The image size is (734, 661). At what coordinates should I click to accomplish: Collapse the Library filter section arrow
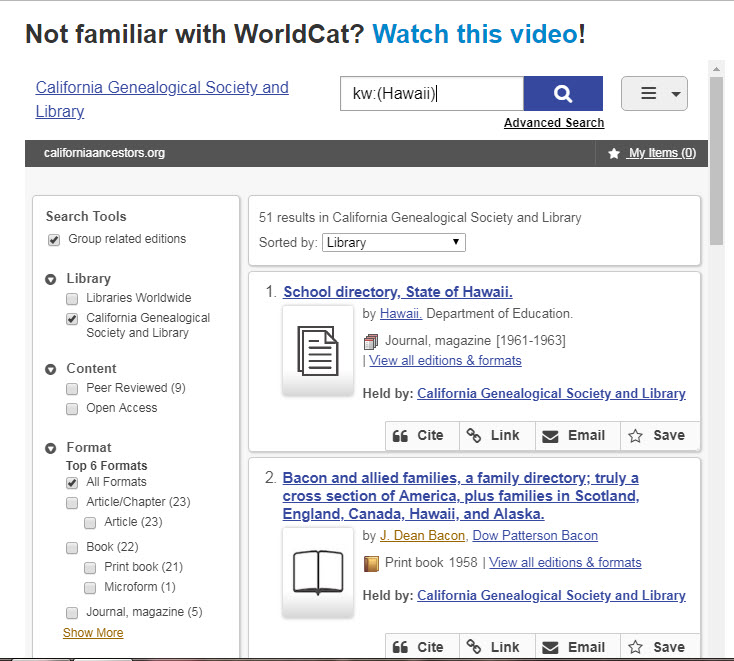pos(51,279)
